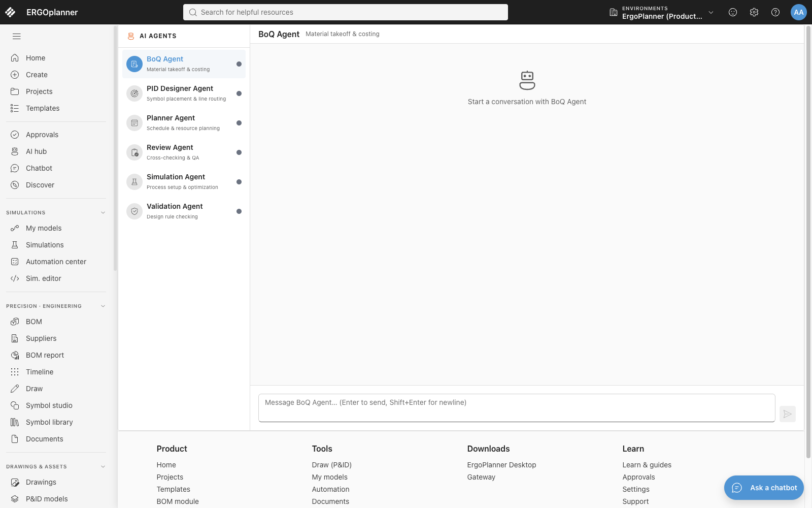Click the Simulation Agent flask icon

[x=134, y=182]
